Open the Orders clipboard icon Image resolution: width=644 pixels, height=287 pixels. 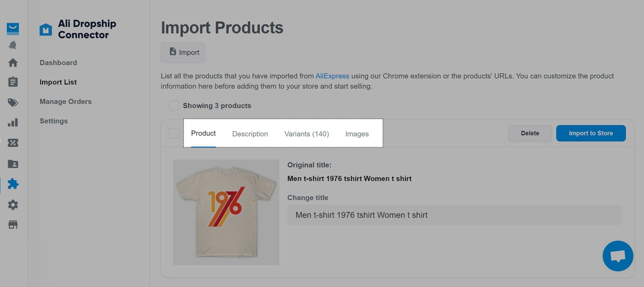(13, 82)
